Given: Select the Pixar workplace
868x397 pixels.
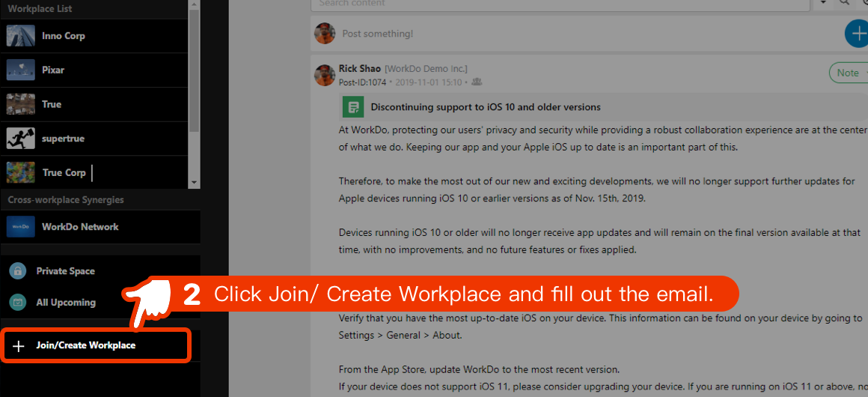Looking at the screenshot, I should point(94,70).
